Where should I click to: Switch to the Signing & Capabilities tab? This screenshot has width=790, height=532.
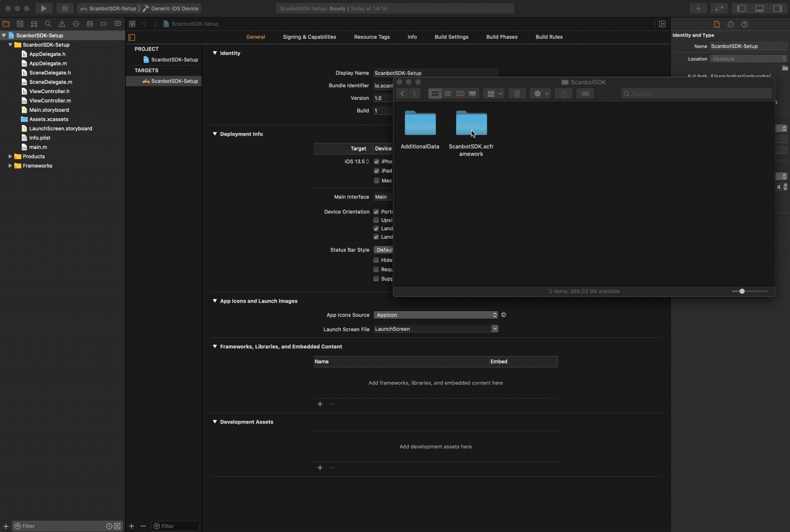309,37
